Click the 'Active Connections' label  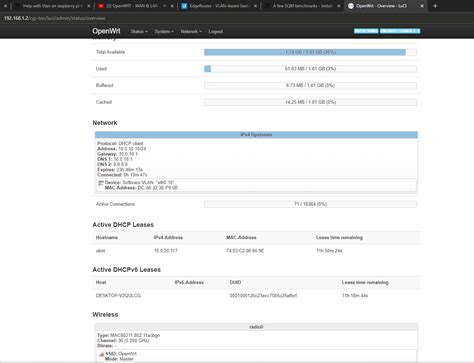point(115,204)
